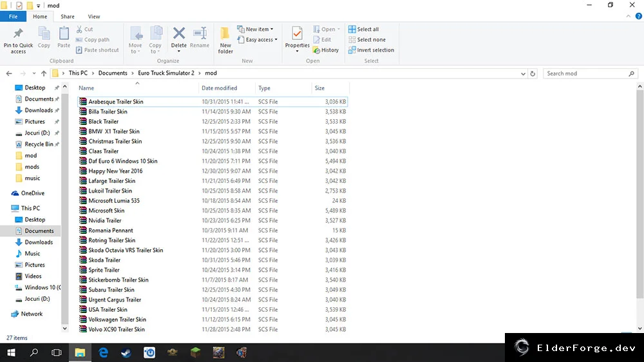The image size is (644, 362).
Task: Click Paste shortcut in the ribbon
Action: click(97, 50)
